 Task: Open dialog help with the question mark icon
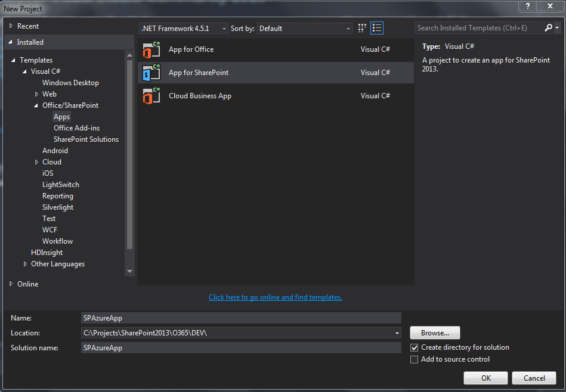[527, 8]
